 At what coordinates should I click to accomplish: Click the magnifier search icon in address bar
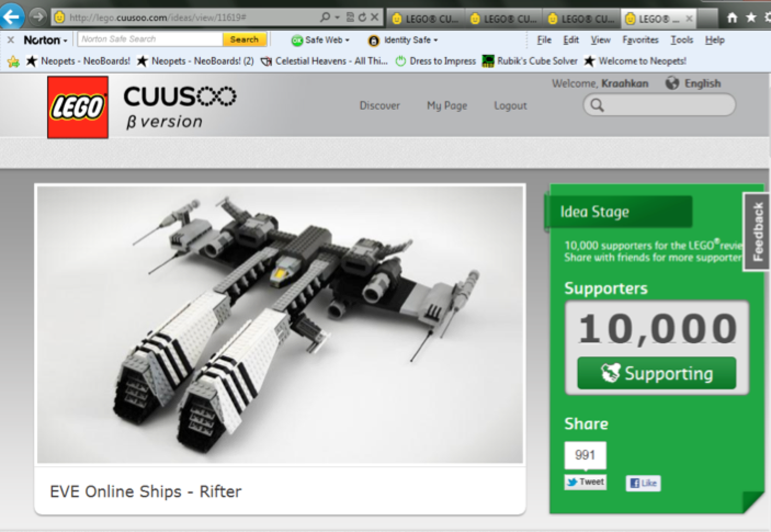pos(325,18)
